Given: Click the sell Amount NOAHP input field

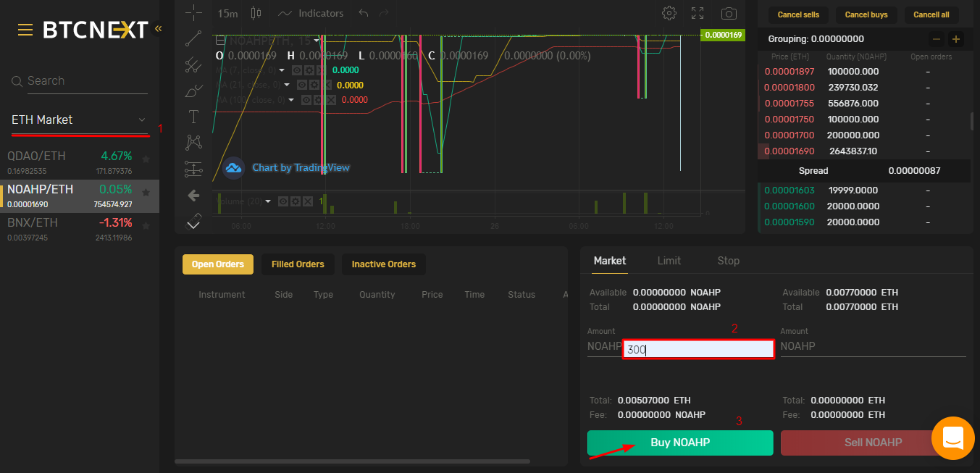Looking at the screenshot, I should [873, 346].
